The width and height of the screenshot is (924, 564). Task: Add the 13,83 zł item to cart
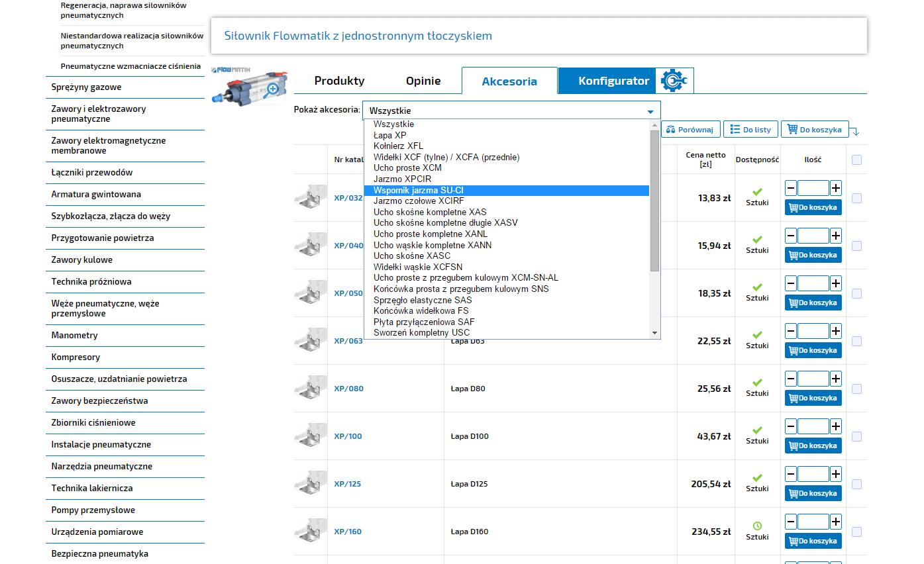pos(813,207)
